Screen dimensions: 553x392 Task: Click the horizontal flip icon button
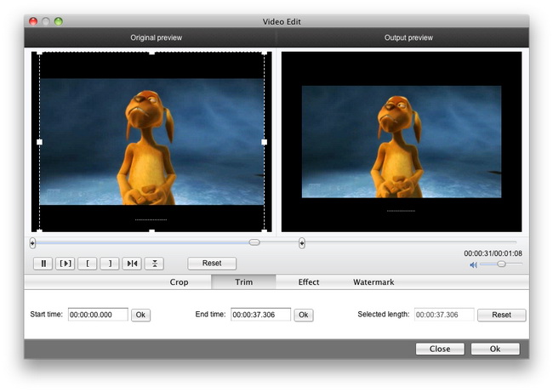pyautogui.click(x=132, y=264)
